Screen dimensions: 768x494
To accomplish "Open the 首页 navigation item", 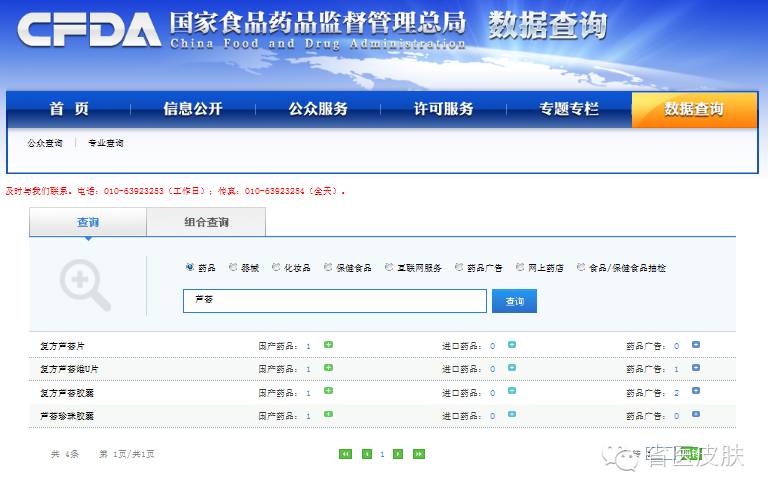I will click(69, 109).
